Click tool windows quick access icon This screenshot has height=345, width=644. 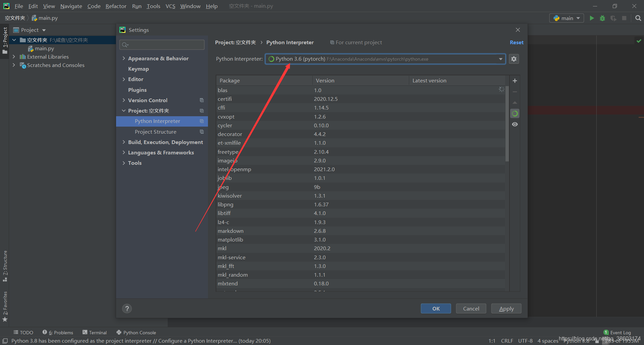5,341
